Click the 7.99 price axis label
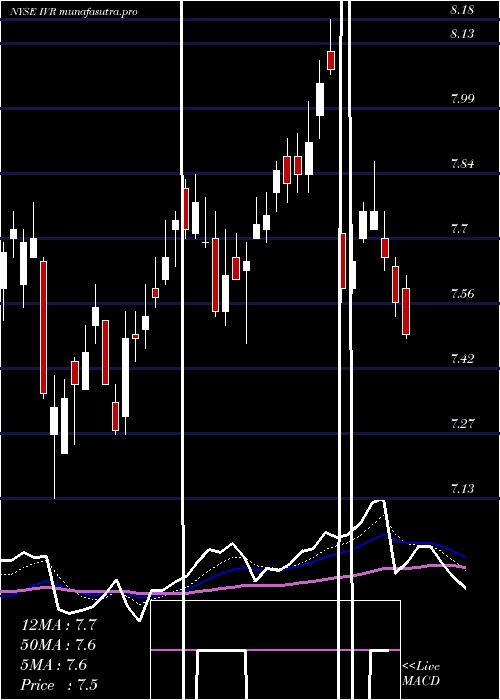 (x=462, y=98)
